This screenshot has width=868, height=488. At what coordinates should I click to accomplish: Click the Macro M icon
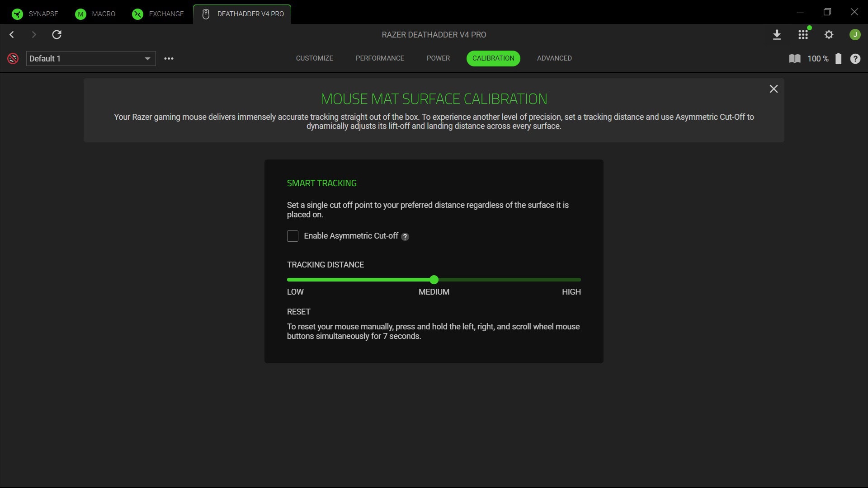80,14
